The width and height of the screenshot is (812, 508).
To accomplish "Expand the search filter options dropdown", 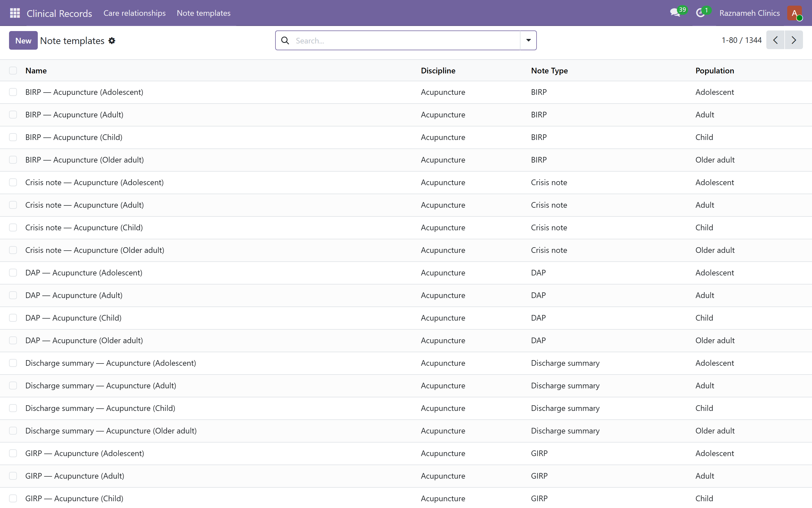I will (528, 40).
